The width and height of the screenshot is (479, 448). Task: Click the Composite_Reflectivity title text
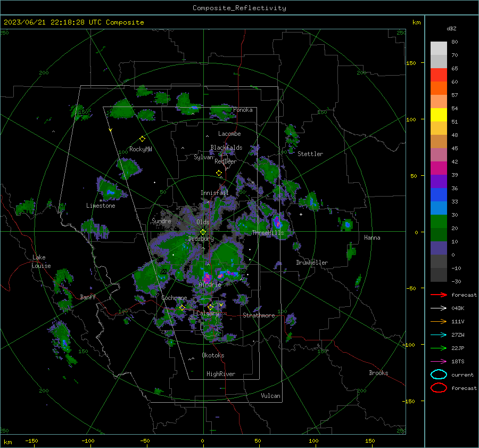pyautogui.click(x=240, y=8)
